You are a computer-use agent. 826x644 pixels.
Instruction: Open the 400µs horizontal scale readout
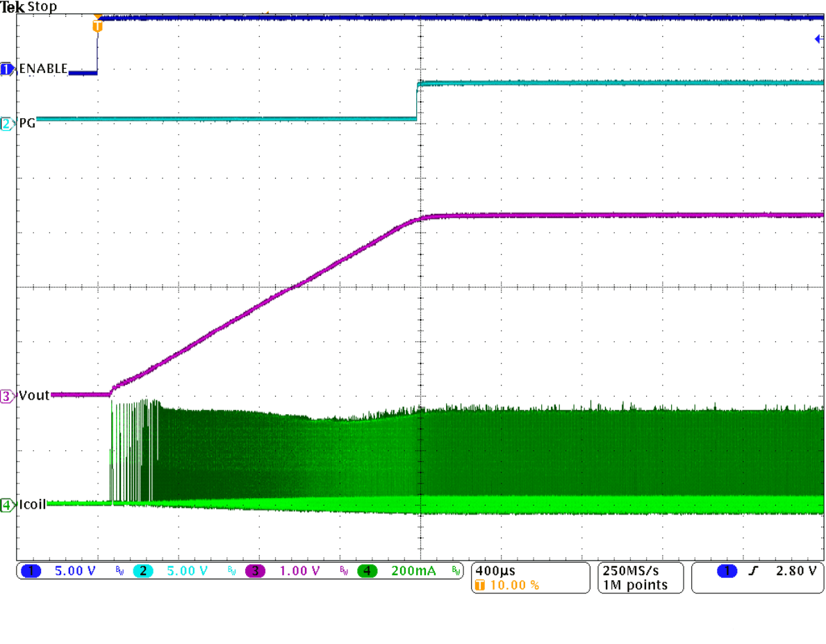coord(494,570)
